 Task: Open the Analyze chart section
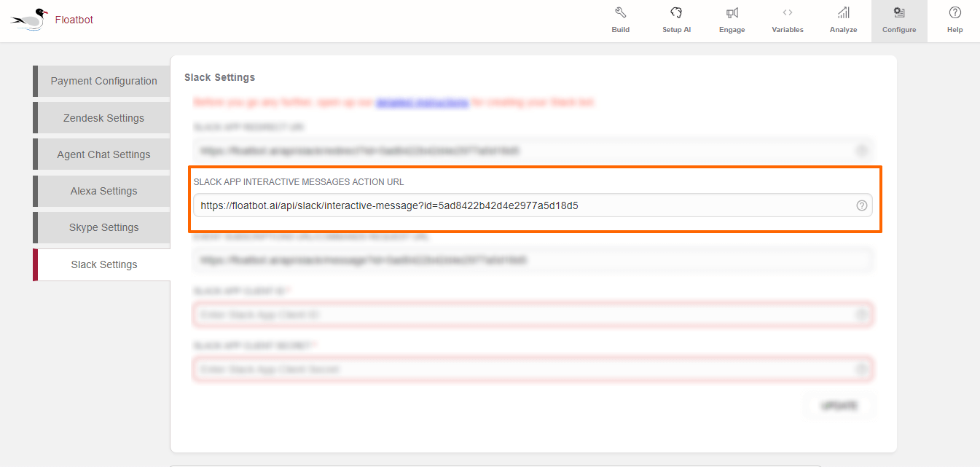pyautogui.click(x=843, y=20)
